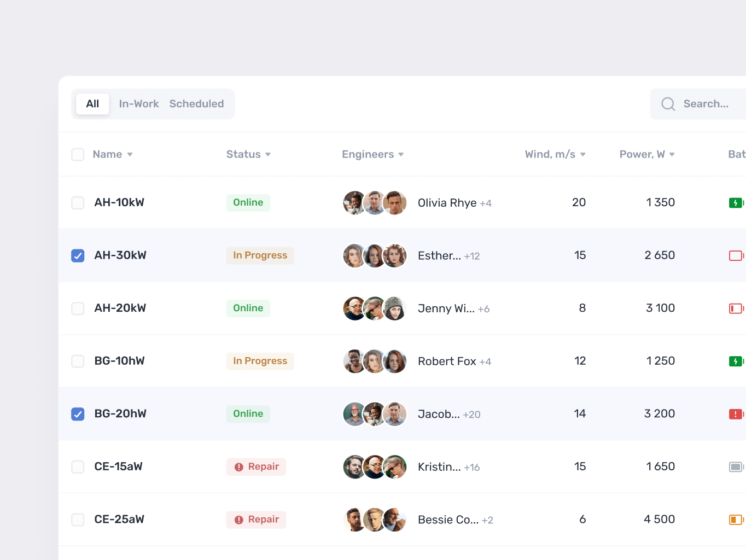Click the orange battery icon for CE-25aW

[736, 520]
